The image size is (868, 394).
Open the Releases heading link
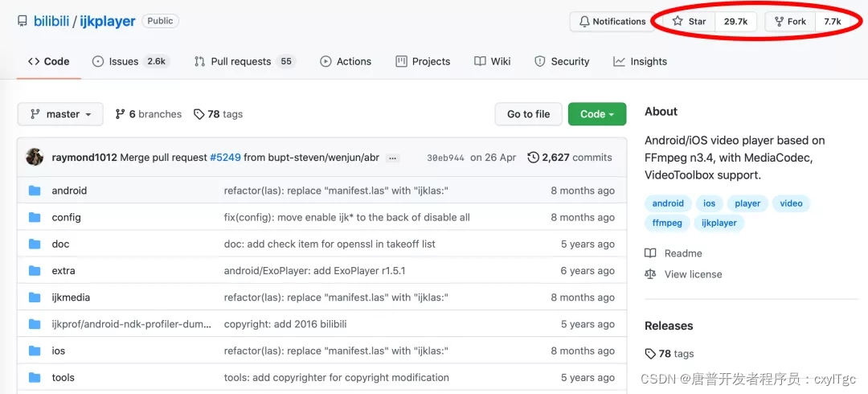(669, 326)
